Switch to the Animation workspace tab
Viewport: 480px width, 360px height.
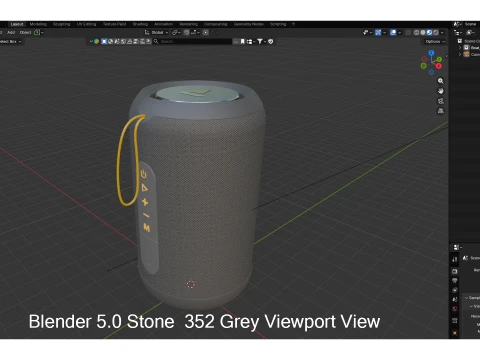(x=163, y=24)
